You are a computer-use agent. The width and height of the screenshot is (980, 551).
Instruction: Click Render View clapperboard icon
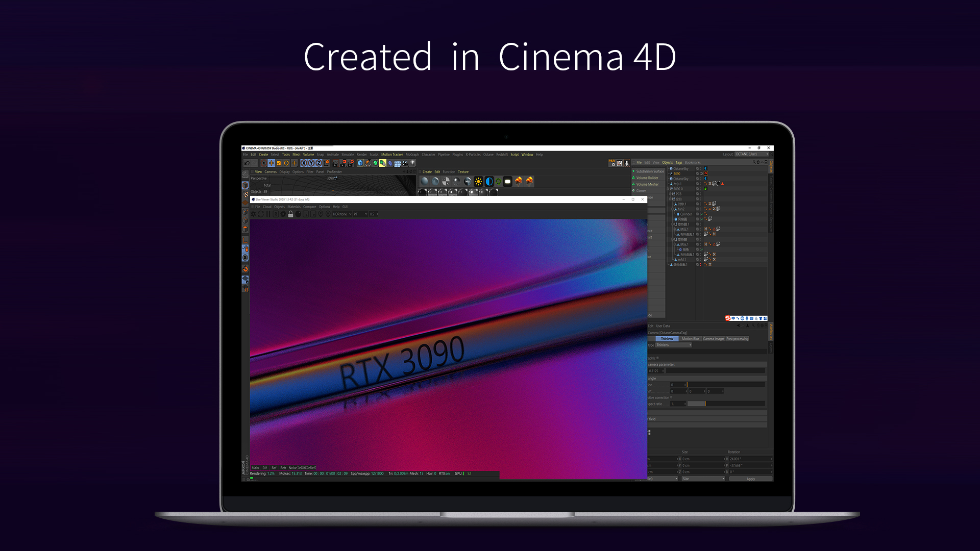click(335, 163)
